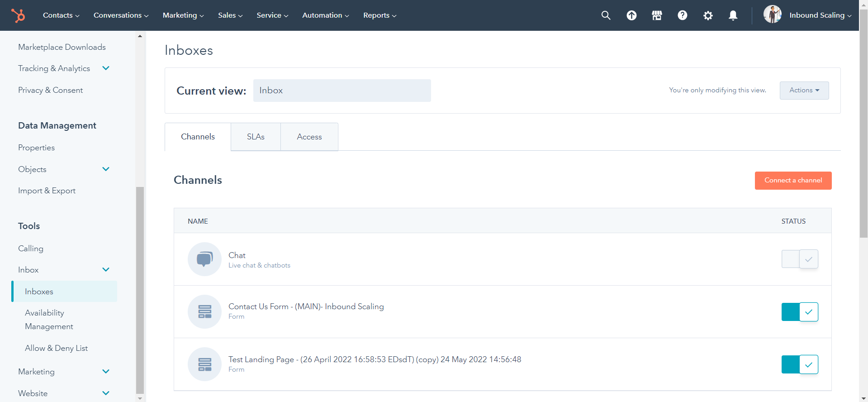The width and height of the screenshot is (868, 402).
Task: Click the upgrade arrow icon
Action: point(631,15)
